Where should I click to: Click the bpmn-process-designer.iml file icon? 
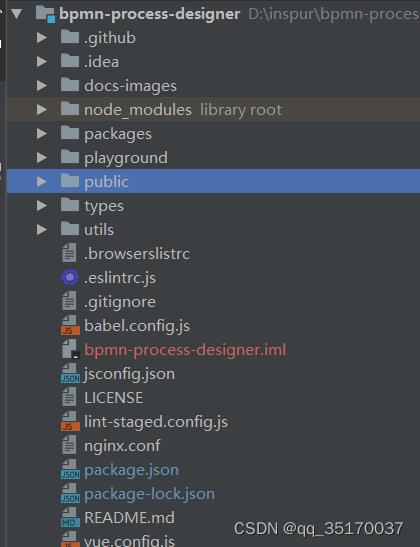click(x=71, y=349)
